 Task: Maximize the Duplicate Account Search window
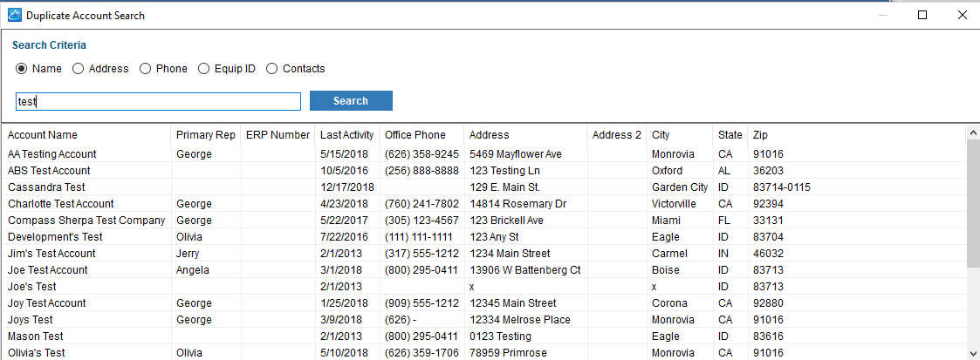(x=922, y=15)
